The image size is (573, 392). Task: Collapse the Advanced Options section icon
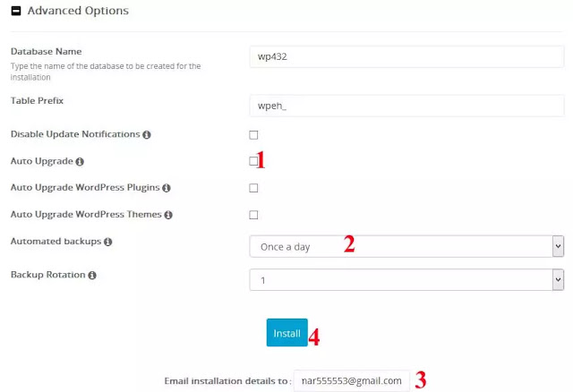16,11
